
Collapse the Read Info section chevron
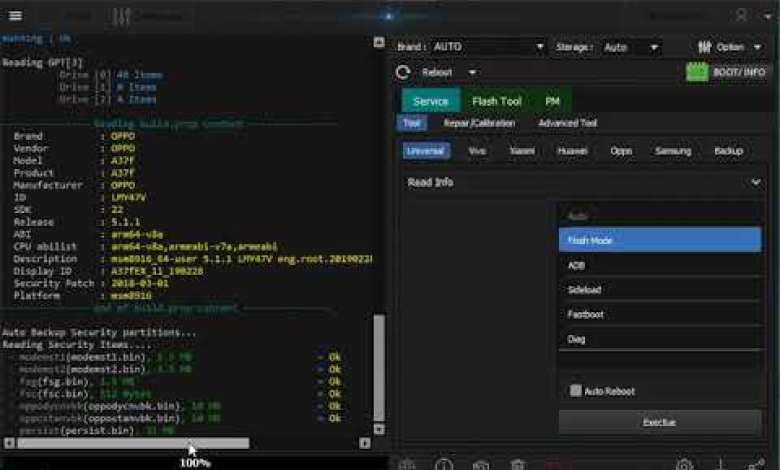[x=756, y=182]
